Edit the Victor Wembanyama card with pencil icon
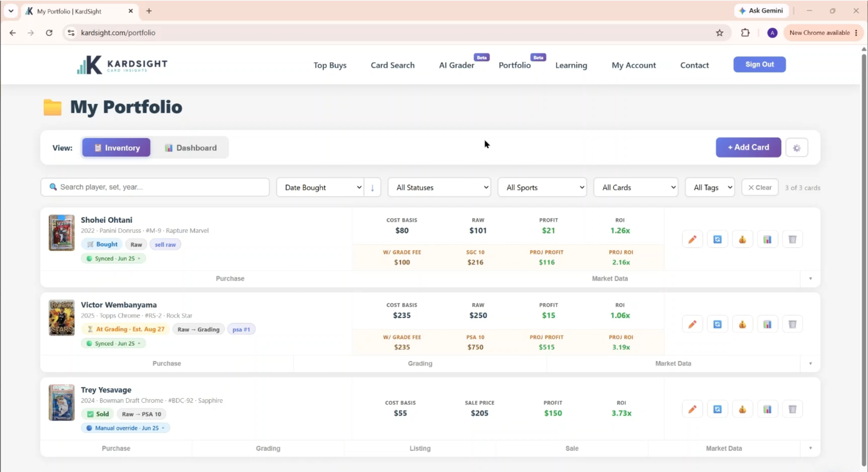This screenshot has width=868, height=472. pyautogui.click(x=692, y=324)
